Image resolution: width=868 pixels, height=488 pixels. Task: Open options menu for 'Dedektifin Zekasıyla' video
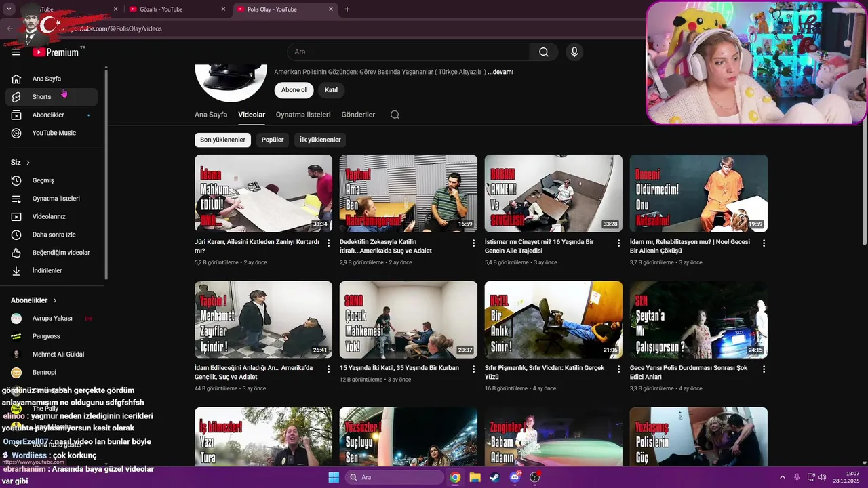474,243
